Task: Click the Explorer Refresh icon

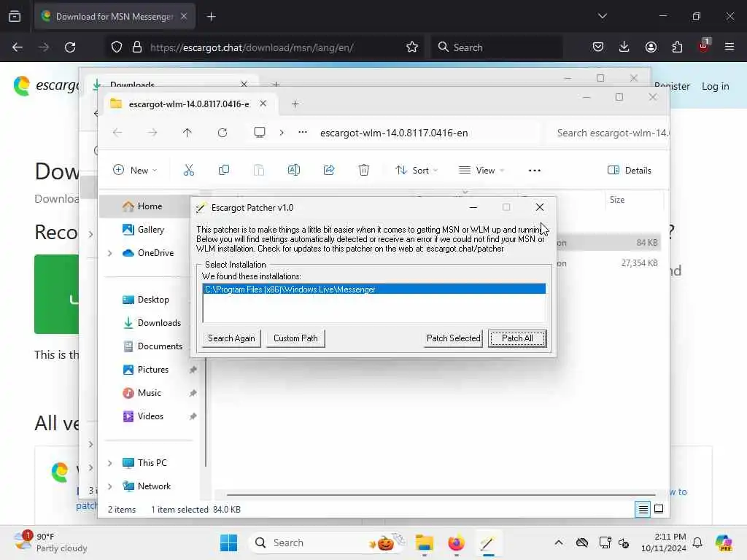Action: click(222, 133)
